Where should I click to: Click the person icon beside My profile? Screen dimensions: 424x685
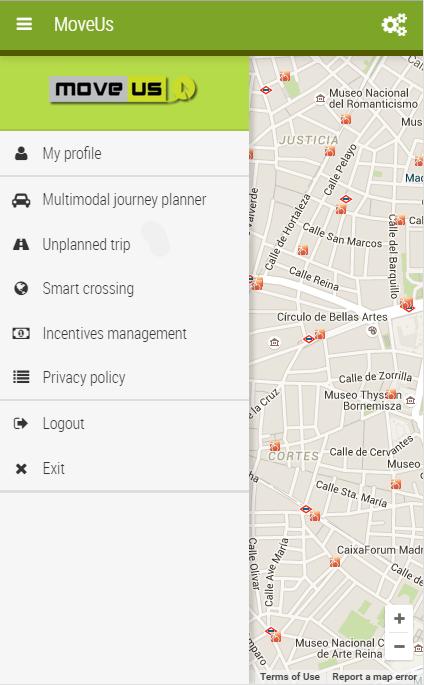coord(21,153)
